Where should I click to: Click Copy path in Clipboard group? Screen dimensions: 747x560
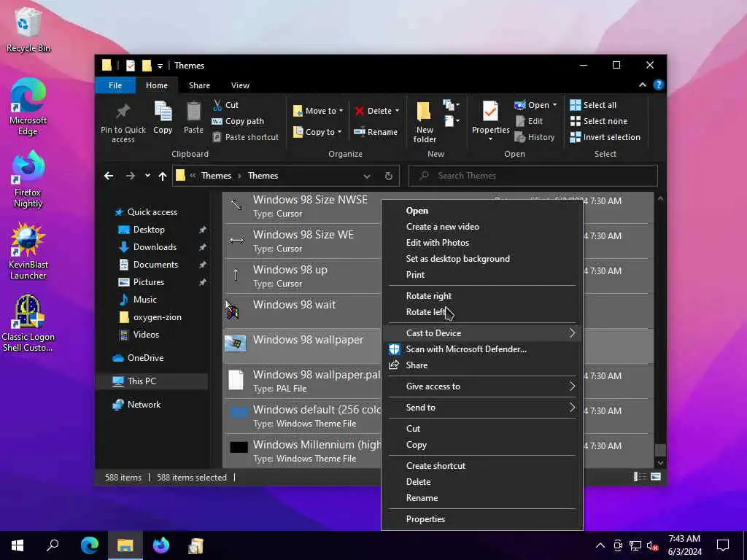pyautogui.click(x=238, y=121)
